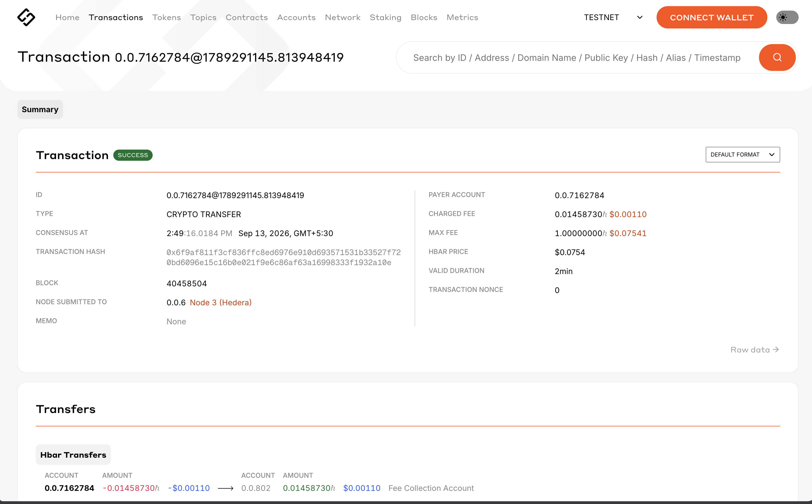This screenshot has width=812, height=504.
Task: Open the DEFAULT FORMAT dropdown
Action: coord(742,155)
